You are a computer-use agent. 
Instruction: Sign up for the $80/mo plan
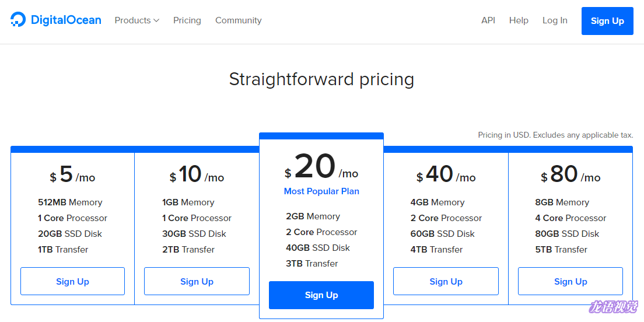[570, 281]
